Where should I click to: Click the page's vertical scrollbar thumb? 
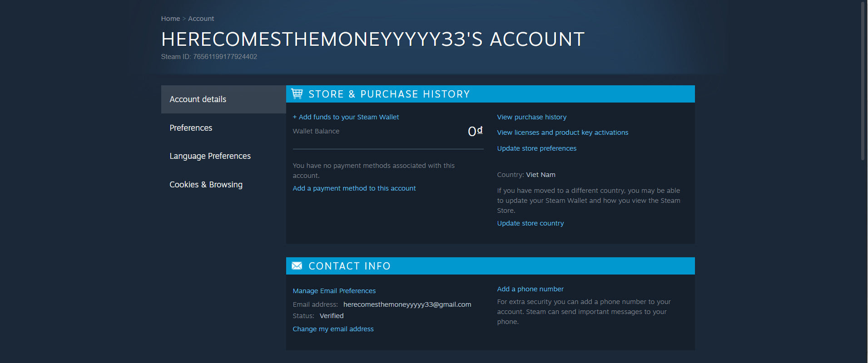point(863,82)
